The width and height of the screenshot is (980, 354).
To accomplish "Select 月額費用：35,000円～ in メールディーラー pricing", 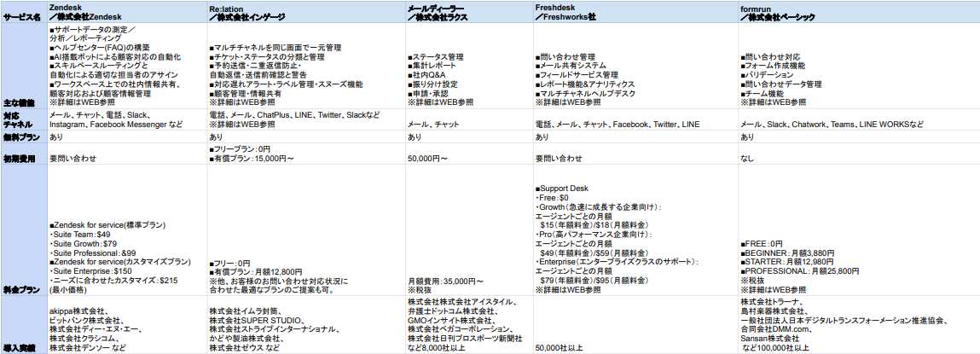I will tap(445, 281).
